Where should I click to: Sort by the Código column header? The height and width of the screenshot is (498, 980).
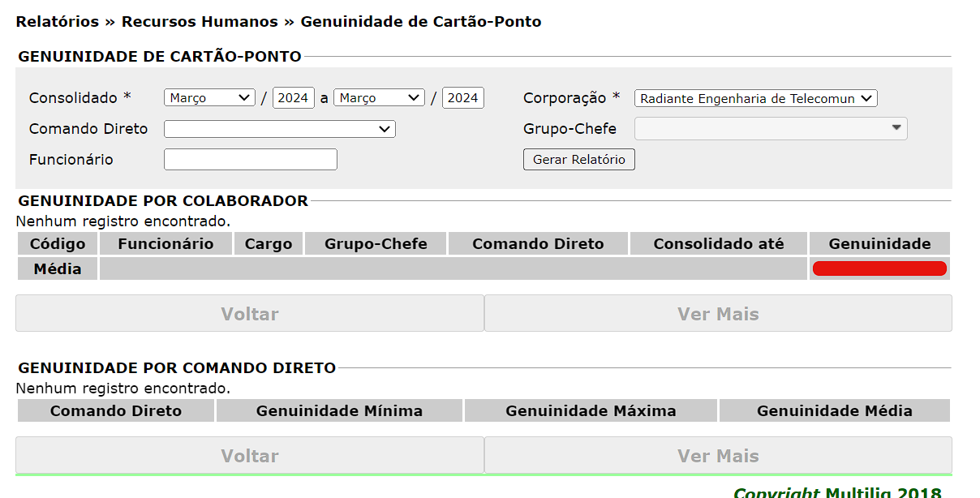click(58, 244)
